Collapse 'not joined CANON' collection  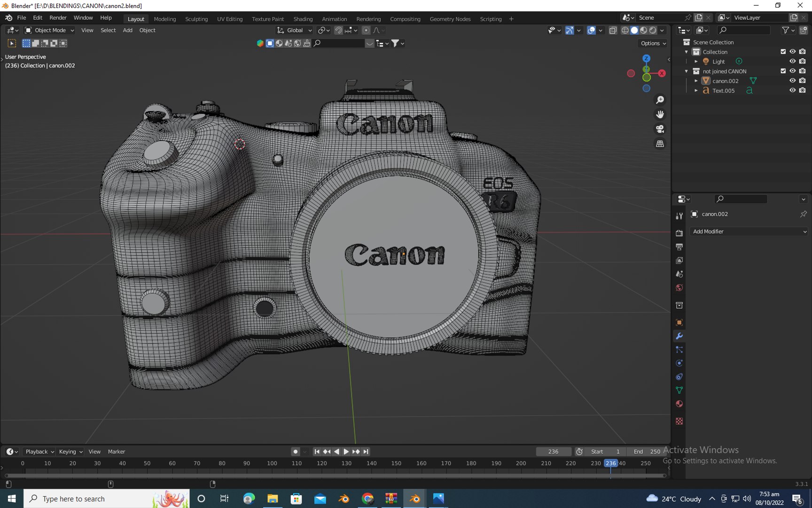pos(687,71)
